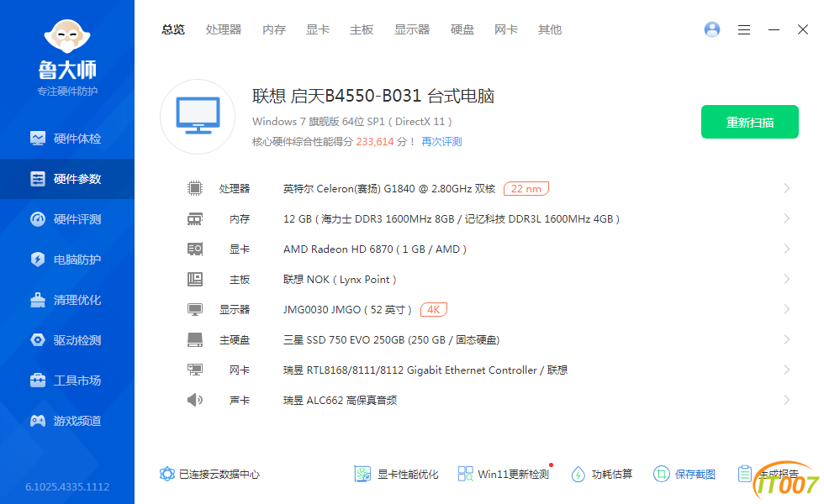Switch to the 处理器 tab
This screenshot has width=824, height=504.
(224, 29)
